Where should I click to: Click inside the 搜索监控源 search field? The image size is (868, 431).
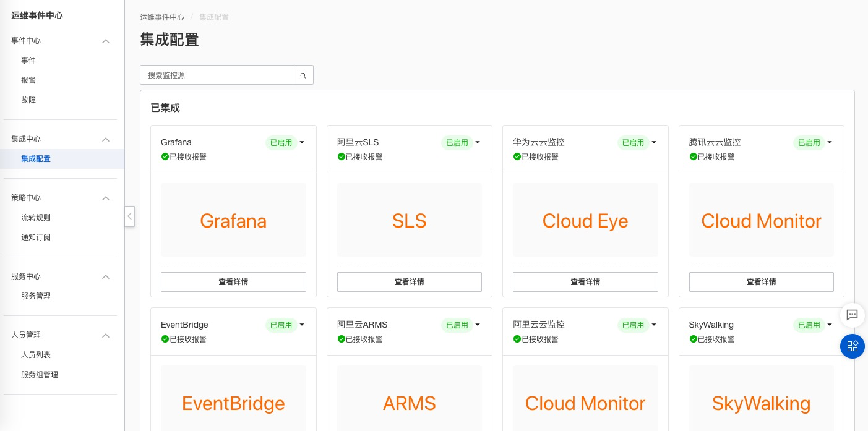point(217,75)
